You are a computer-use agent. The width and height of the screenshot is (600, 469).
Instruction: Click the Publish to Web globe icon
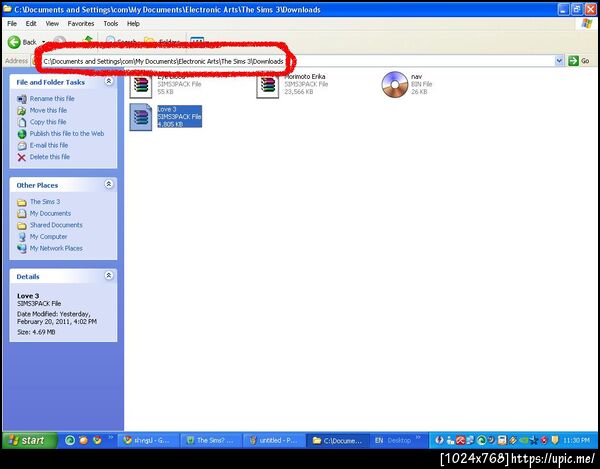[22, 134]
